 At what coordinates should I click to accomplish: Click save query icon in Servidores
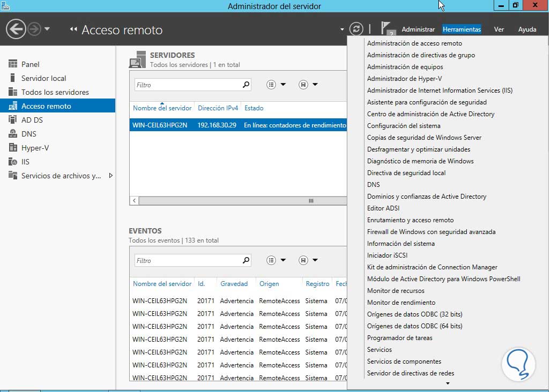click(x=303, y=85)
